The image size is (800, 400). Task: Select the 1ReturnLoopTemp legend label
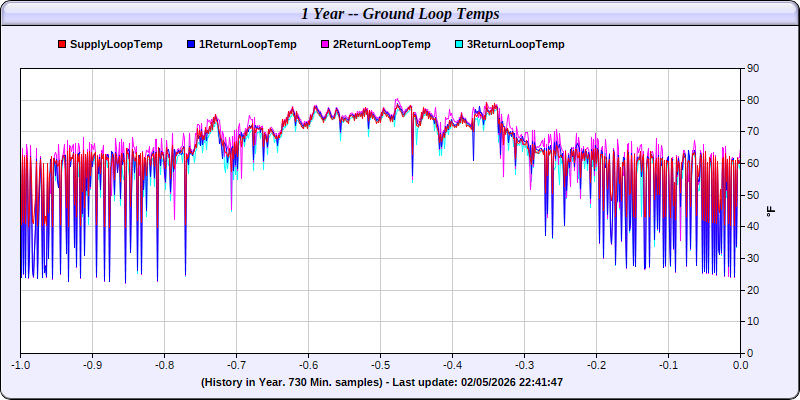(x=247, y=44)
